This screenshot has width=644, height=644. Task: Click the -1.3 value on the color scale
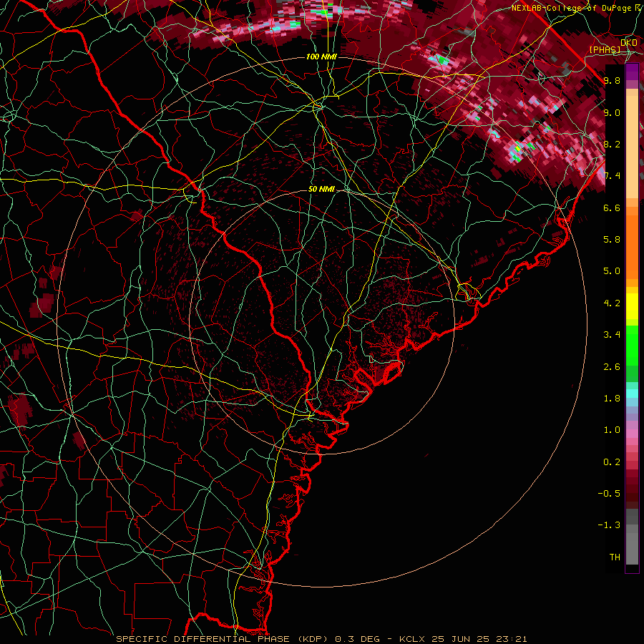(609, 525)
